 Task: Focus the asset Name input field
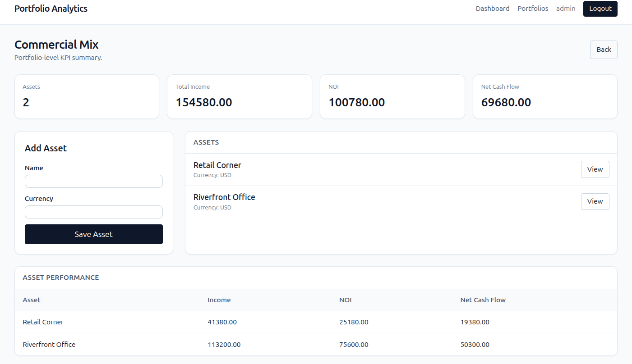coord(94,181)
